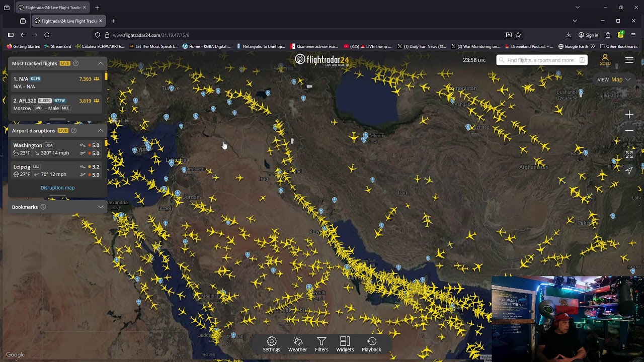This screenshot has width=644, height=362.
Task: Open Home - KGRA Digital bookmark
Action: (x=206, y=46)
